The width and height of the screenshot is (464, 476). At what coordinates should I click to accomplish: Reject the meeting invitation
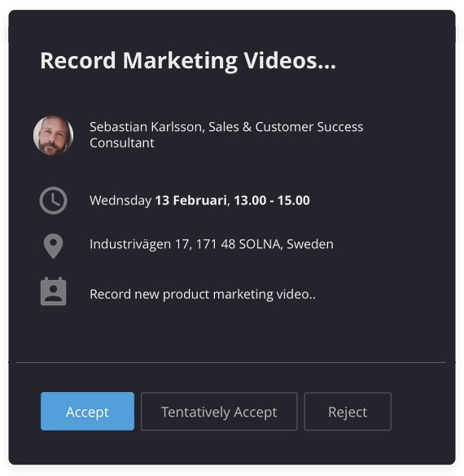tap(348, 412)
